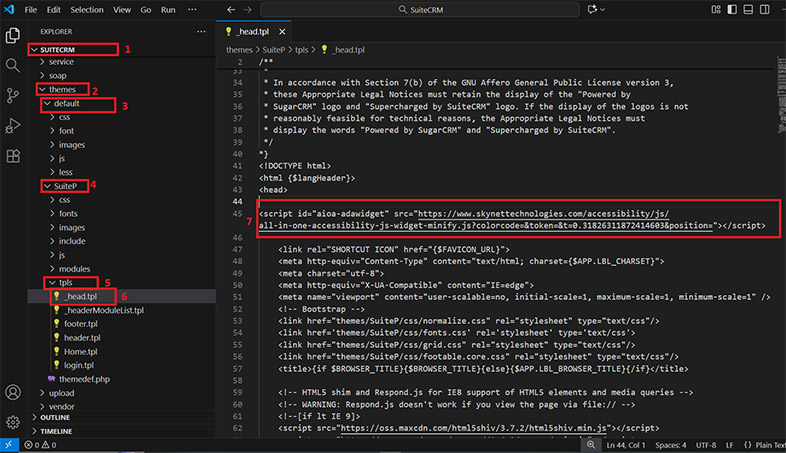This screenshot has height=453, width=786.
Task: Open the Copilot chat icon in title bar
Action: coord(593,10)
